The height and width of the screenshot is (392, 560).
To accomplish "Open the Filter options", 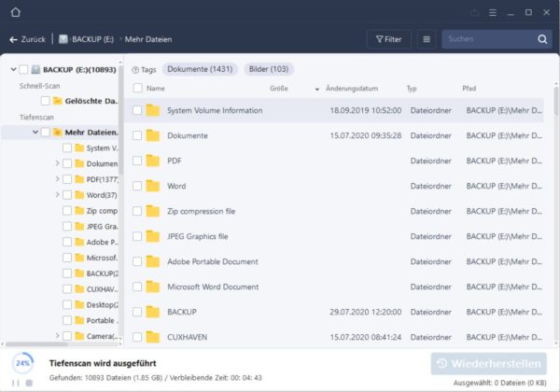I will click(388, 39).
